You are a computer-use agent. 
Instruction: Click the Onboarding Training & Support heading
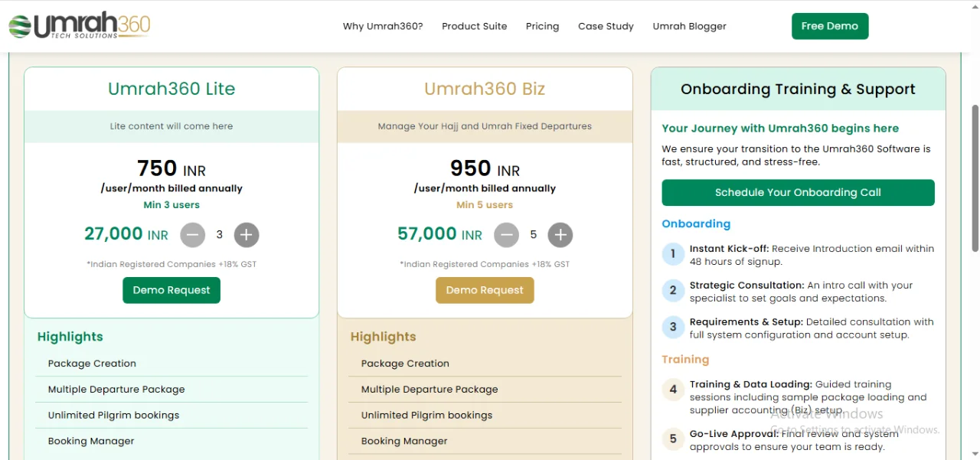pyautogui.click(x=798, y=89)
